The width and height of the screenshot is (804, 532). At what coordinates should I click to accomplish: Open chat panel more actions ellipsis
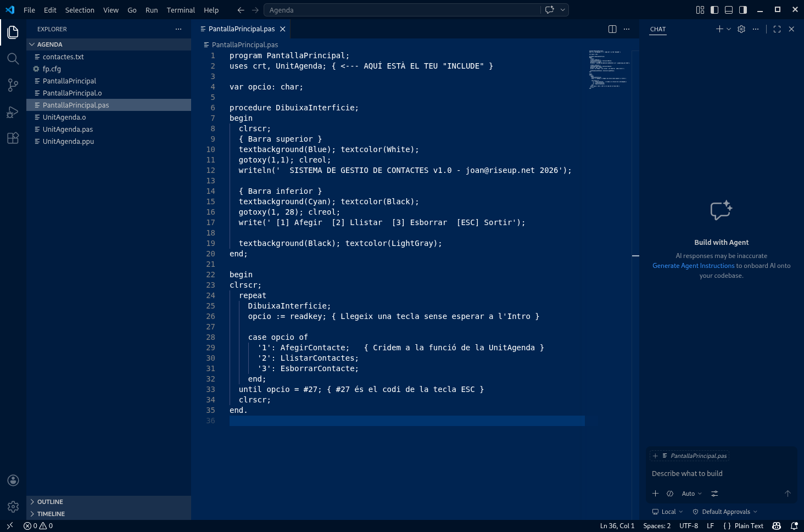pos(756,29)
